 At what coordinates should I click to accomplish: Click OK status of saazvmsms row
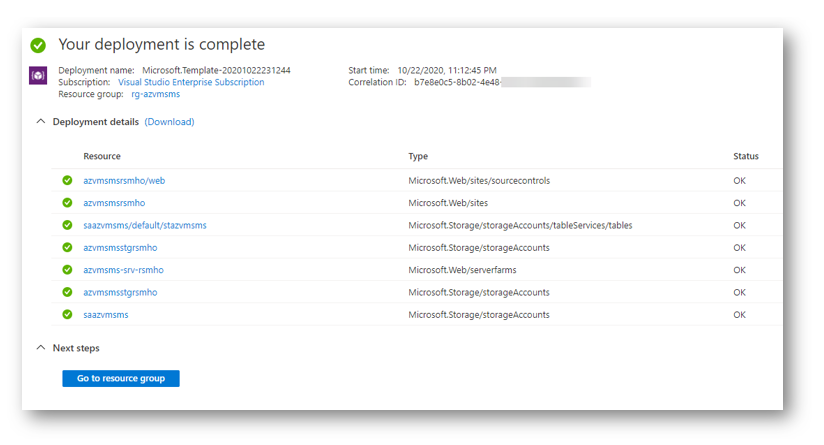coord(739,315)
